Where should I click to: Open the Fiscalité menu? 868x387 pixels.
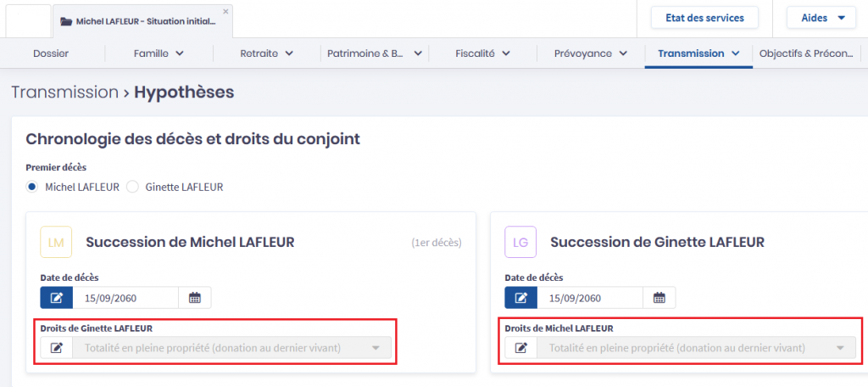(482, 53)
